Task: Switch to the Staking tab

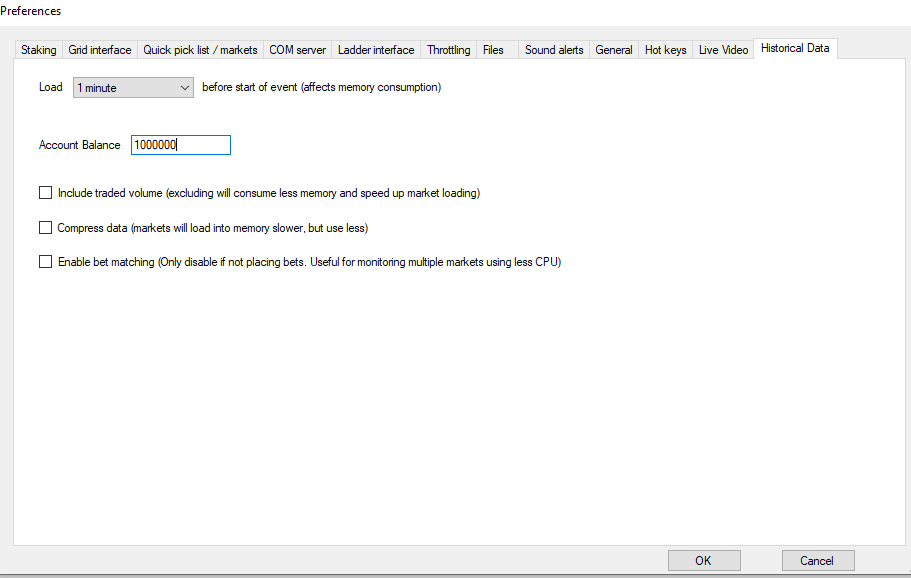Action: click(x=38, y=50)
